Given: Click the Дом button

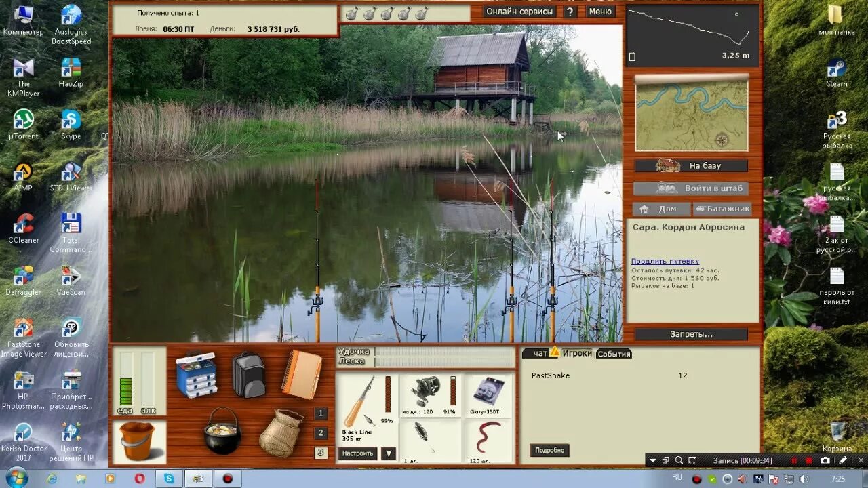Looking at the screenshot, I should tap(661, 209).
